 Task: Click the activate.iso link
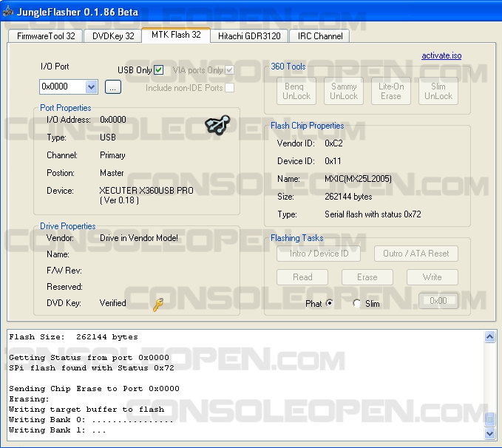coord(441,55)
